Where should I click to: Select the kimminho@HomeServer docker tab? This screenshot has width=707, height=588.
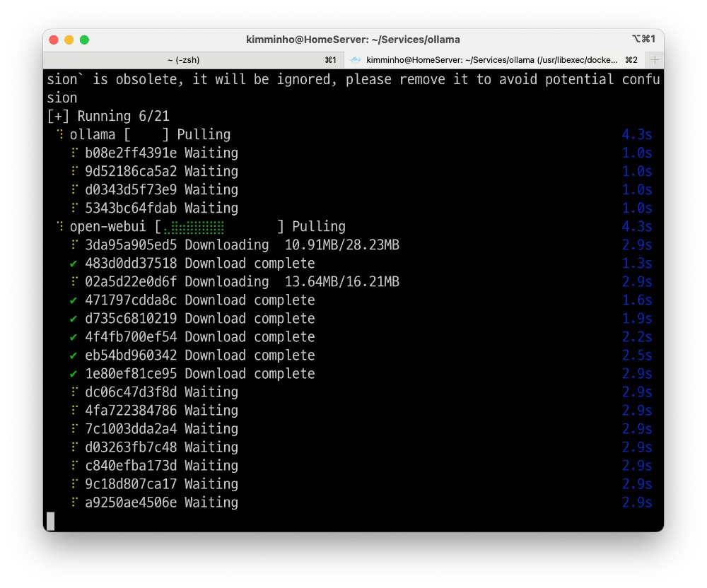tap(495, 60)
